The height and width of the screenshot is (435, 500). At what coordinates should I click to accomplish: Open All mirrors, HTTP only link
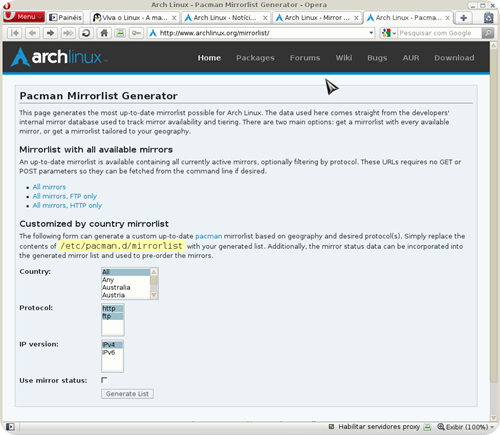67,206
